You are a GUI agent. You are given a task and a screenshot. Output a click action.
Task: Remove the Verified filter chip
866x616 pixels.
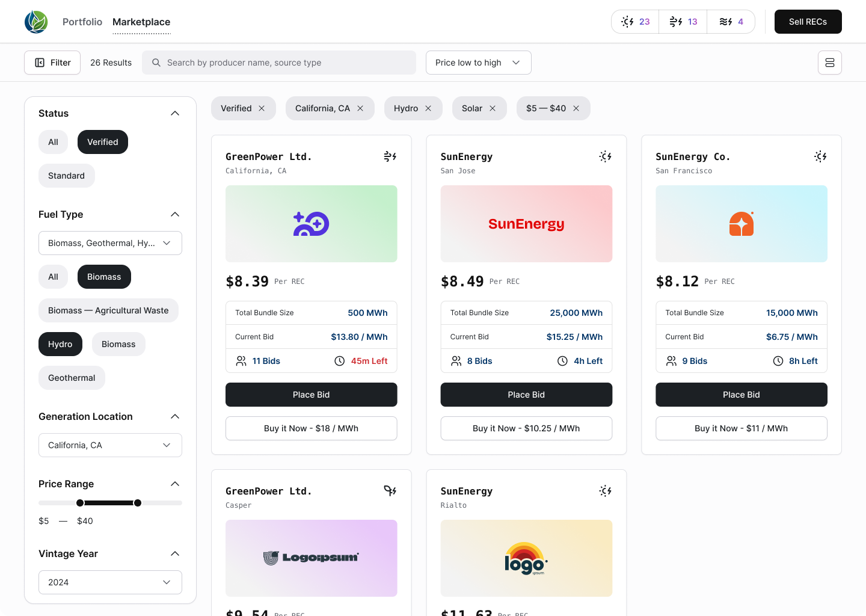point(262,108)
